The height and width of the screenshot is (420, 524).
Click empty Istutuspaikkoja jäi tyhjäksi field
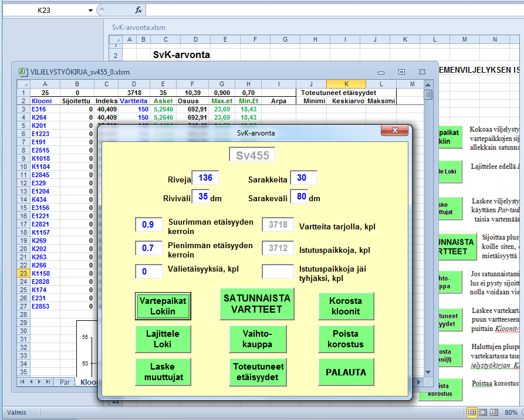coord(278,272)
